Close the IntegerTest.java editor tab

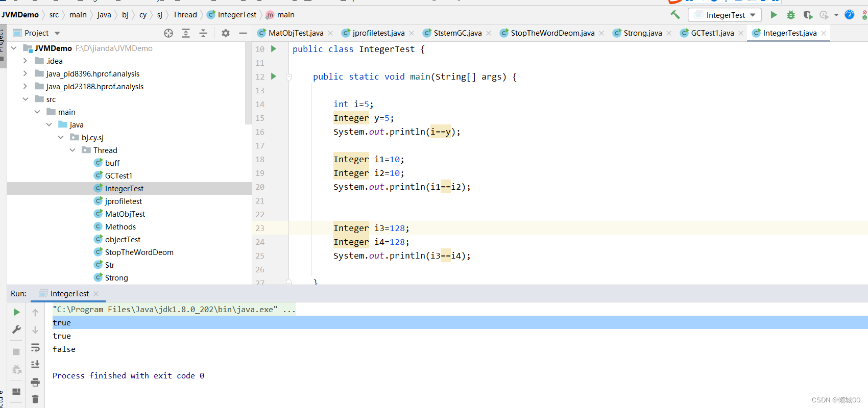tap(824, 33)
